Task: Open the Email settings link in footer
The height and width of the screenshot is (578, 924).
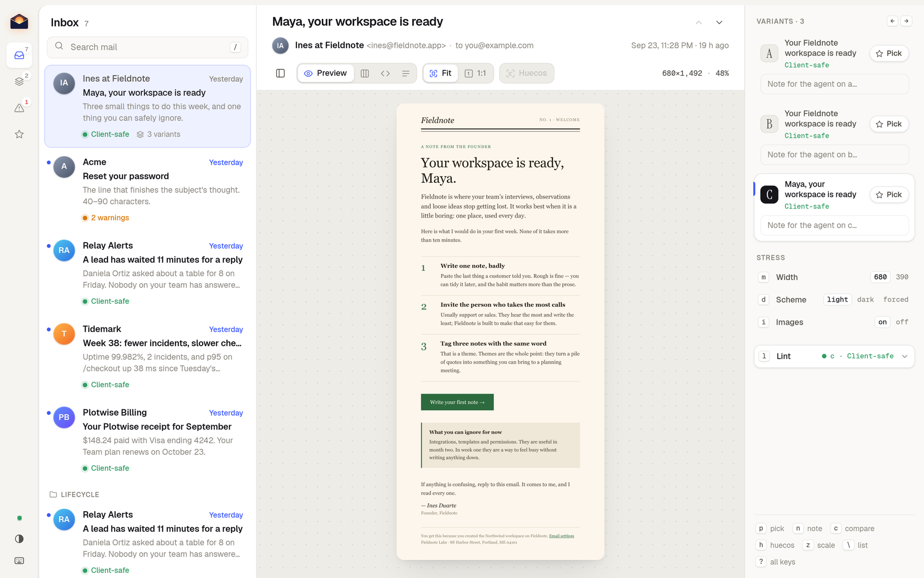Action: [x=561, y=536]
